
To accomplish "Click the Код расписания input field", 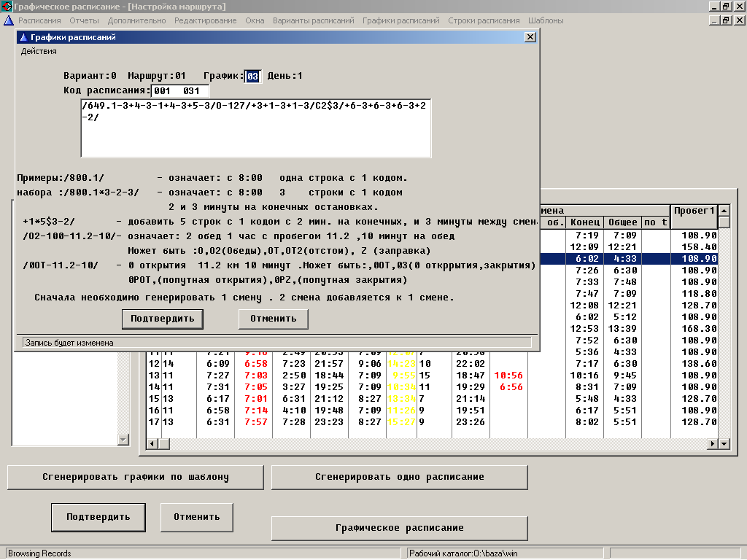I will [179, 91].
